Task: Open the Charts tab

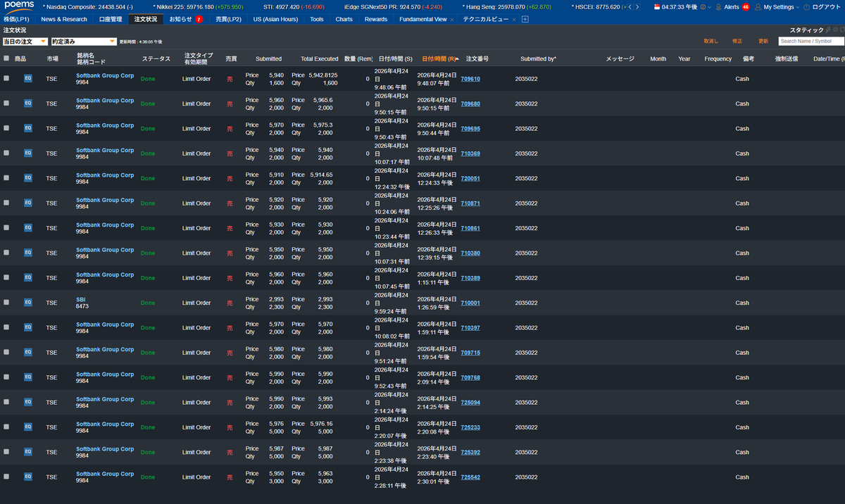Action: point(344,19)
